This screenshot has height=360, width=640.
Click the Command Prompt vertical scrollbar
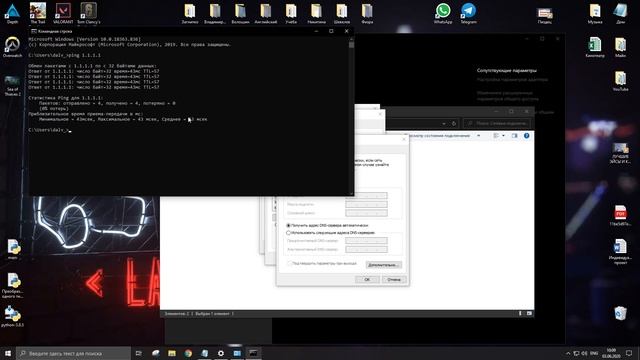351,116
